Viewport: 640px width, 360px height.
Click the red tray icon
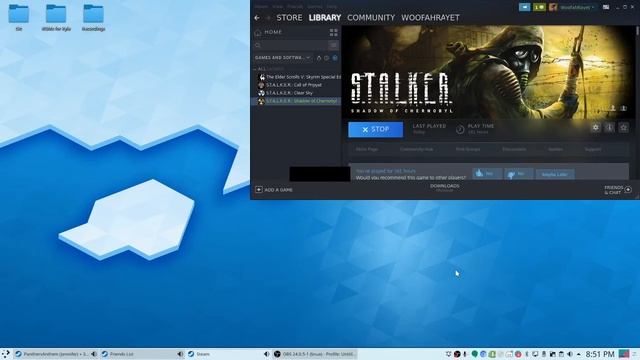(x=518, y=354)
